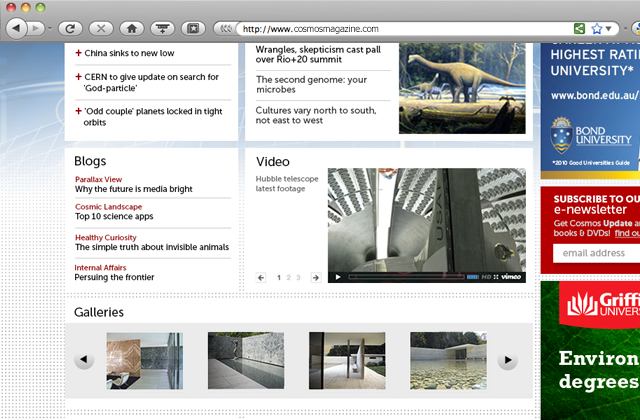Viewport: 640px width, 420px height.
Task: Open 'Wrangles, skepticism cast pall' Rio+20 story
Action: 318,54
